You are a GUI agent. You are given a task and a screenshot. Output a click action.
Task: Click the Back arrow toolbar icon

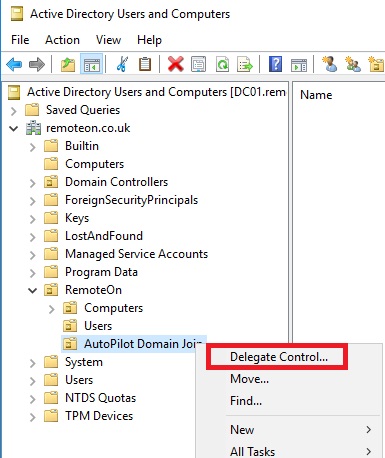(14, 64)
